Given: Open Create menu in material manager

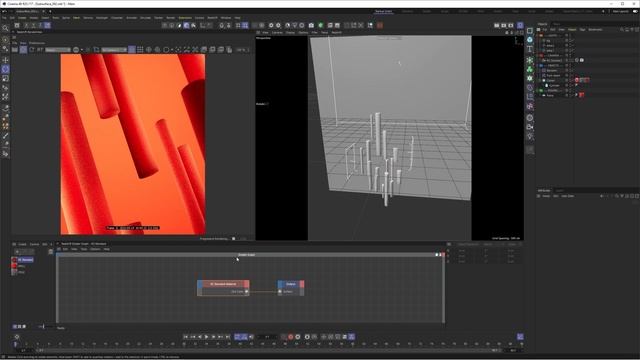Looking at the screenshot, I should click(x=22, y=244).
